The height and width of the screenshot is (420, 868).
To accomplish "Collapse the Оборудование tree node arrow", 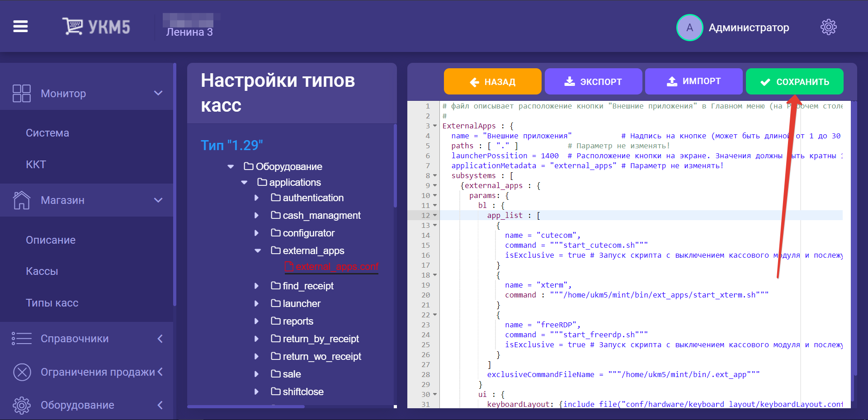I will 231,167.
